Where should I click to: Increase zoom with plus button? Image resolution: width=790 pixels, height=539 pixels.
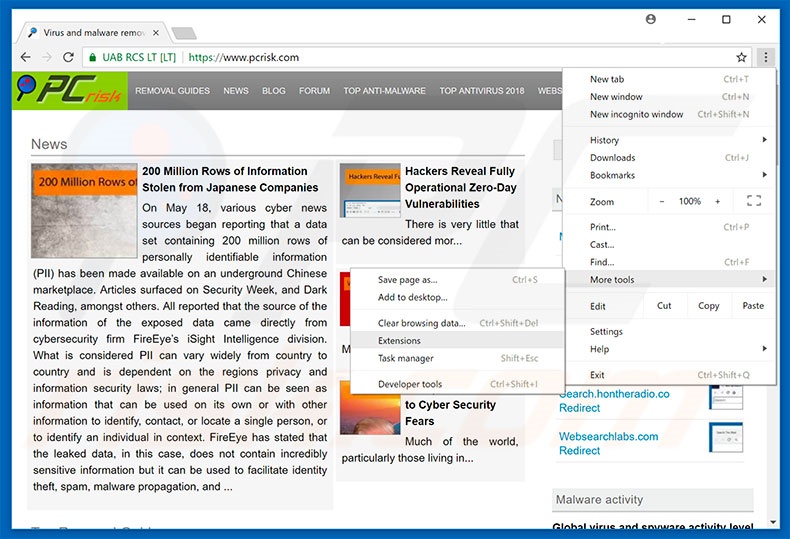point(717,201)
